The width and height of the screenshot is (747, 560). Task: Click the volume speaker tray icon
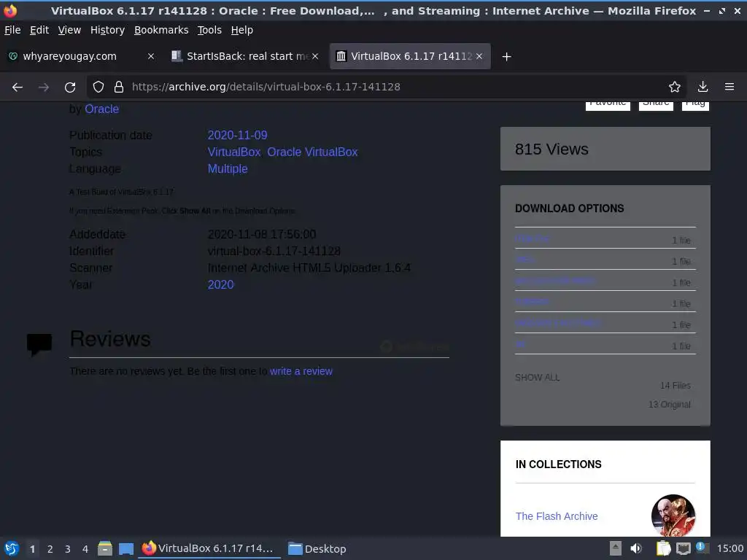pyautogui.click(x=636, y=548)
